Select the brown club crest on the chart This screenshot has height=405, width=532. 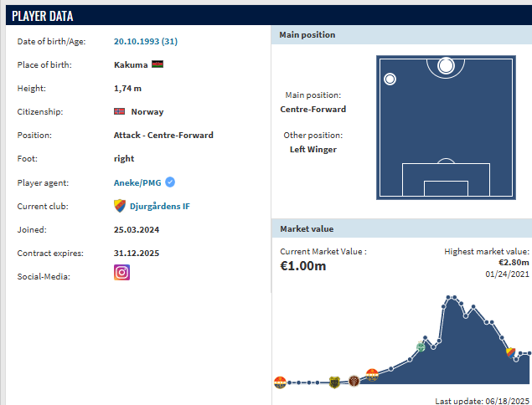[354, 381]
